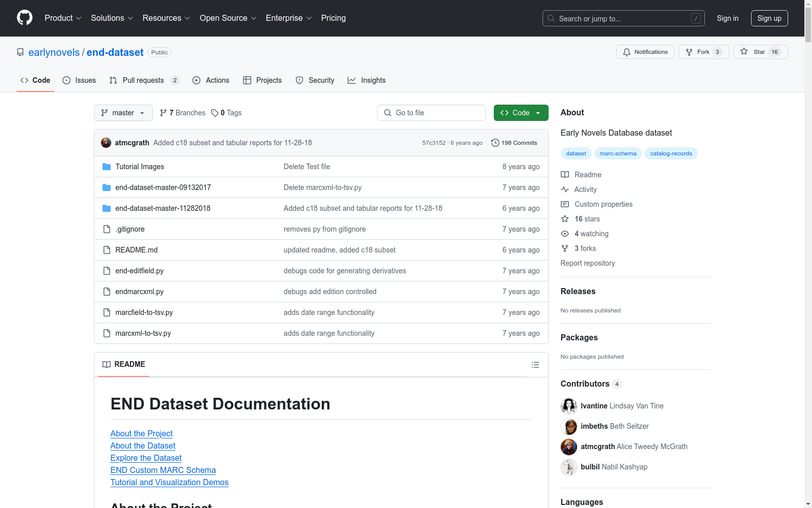Click the Notifications bell button
This screenshot has height=508, width=812.
[x=645, y=52]
